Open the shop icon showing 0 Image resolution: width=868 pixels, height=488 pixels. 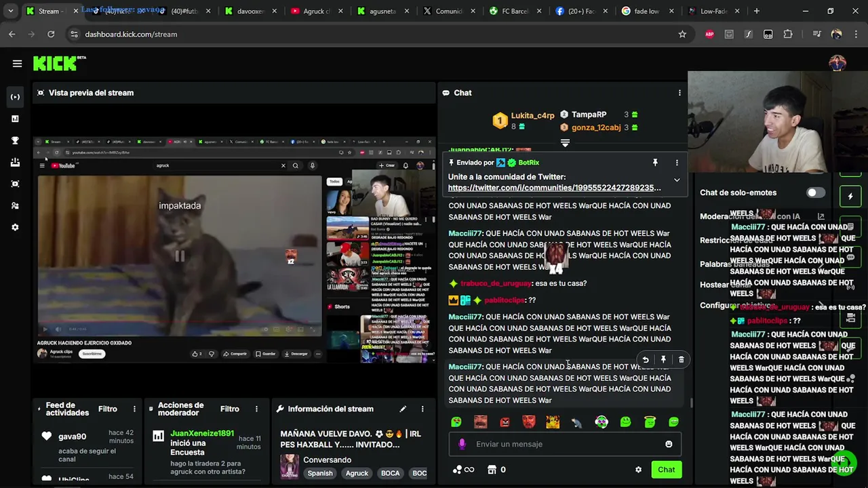coord(497,470)
